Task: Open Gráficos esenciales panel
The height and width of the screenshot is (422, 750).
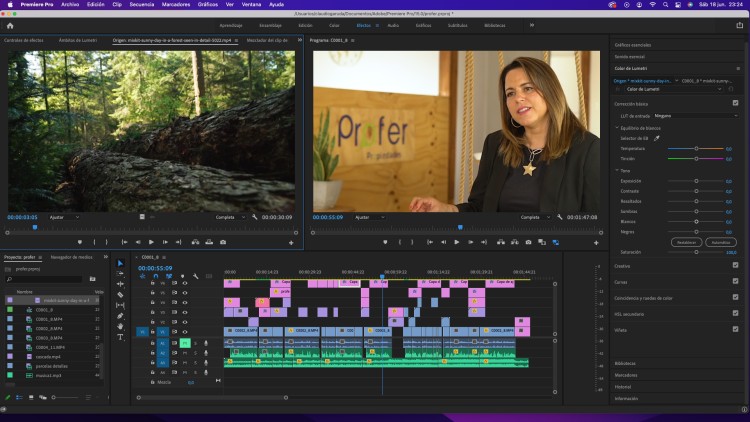Action: pos(633,45)
